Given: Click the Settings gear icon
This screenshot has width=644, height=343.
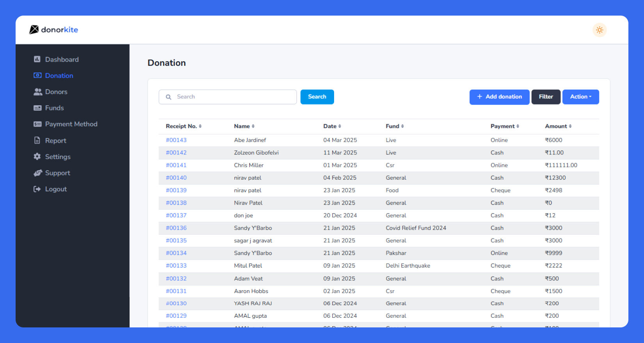Looking at the screenshot, I should pyautogui.click(x=37, y=156).
